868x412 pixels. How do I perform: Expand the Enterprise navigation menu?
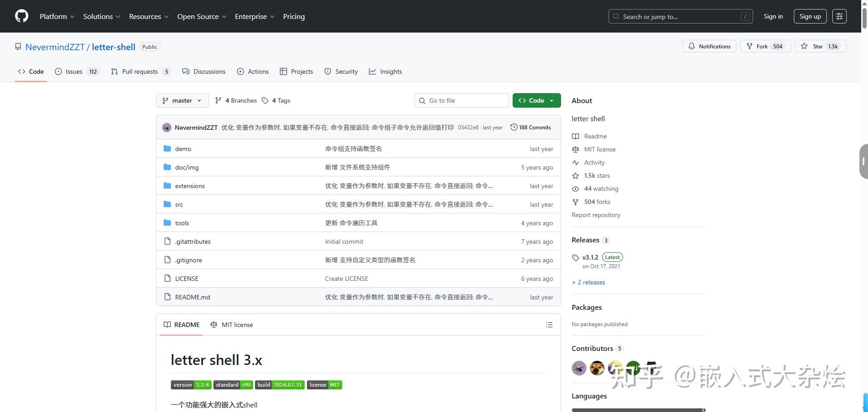255,16
